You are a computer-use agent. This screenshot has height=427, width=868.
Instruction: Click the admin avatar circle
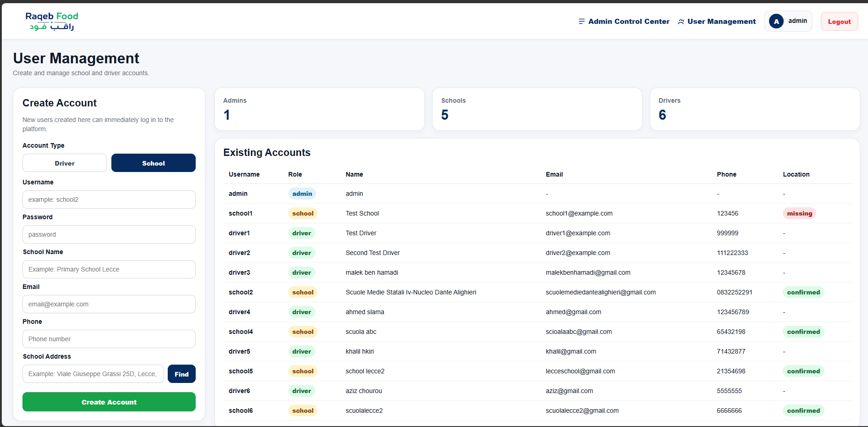tap(776, 21)
